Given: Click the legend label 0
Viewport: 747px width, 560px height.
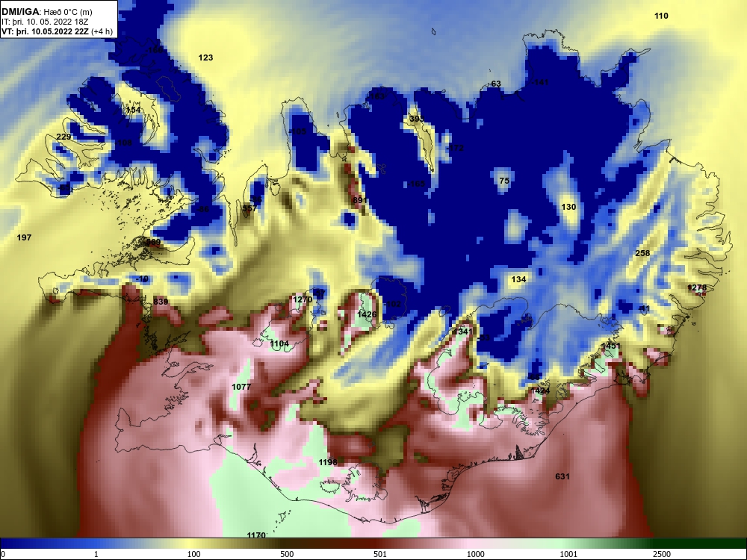Looking at the screenshot, I should (3, 554).
